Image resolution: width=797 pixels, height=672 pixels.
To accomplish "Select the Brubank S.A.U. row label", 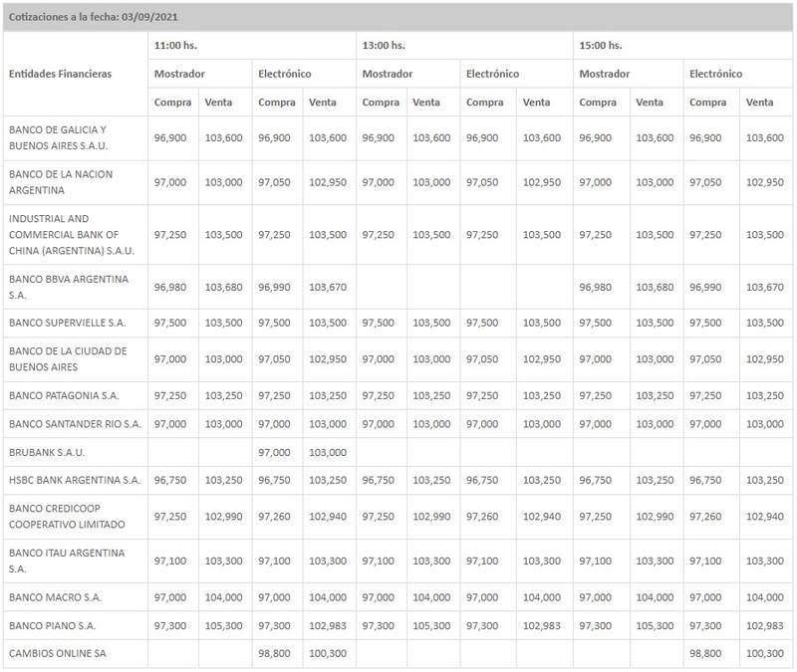I will point(46,452).
